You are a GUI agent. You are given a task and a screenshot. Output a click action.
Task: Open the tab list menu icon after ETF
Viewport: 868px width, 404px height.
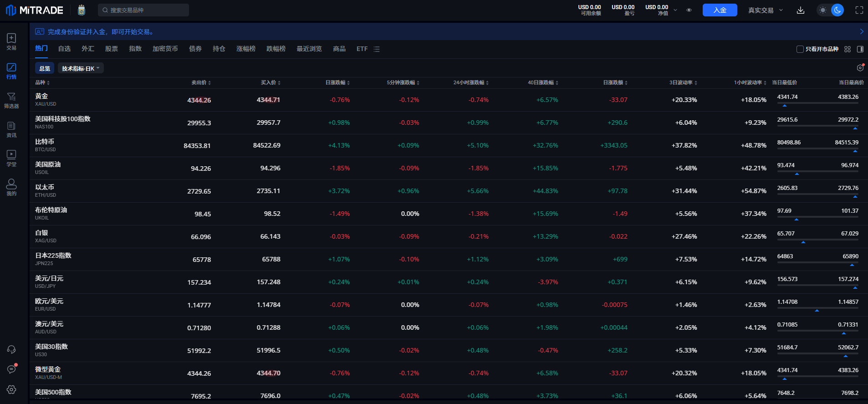[x=377, y=49]
